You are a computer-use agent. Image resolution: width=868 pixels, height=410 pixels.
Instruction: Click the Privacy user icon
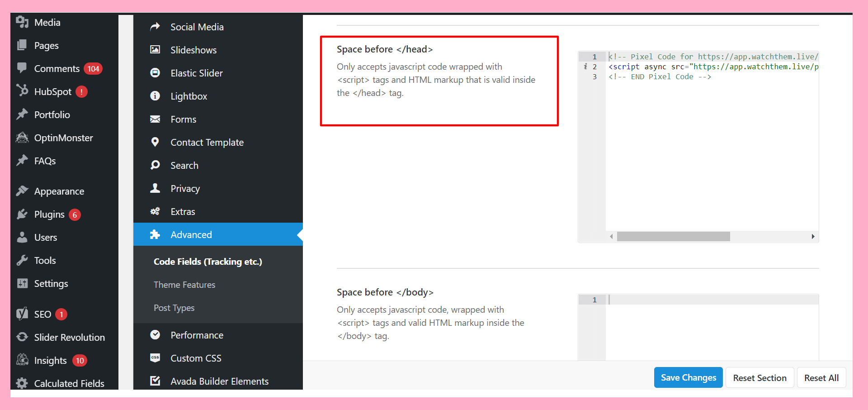click(156, 188)
